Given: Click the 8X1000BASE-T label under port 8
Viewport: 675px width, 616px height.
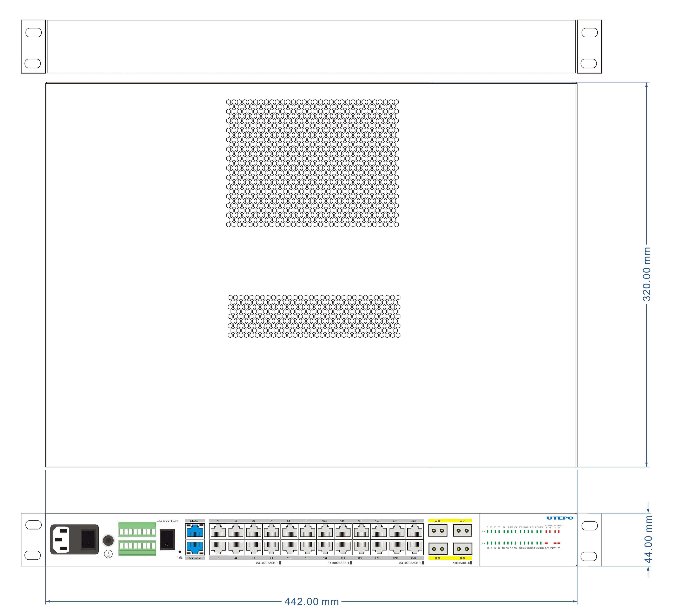Looking at the screenshot, I should [267, 563].
